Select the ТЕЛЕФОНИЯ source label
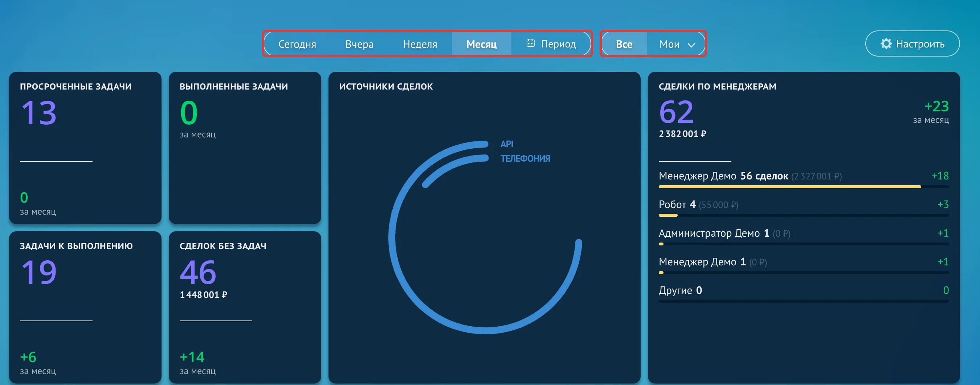The image size is (980, 385). pyautogui.click(x=525, y=158)
